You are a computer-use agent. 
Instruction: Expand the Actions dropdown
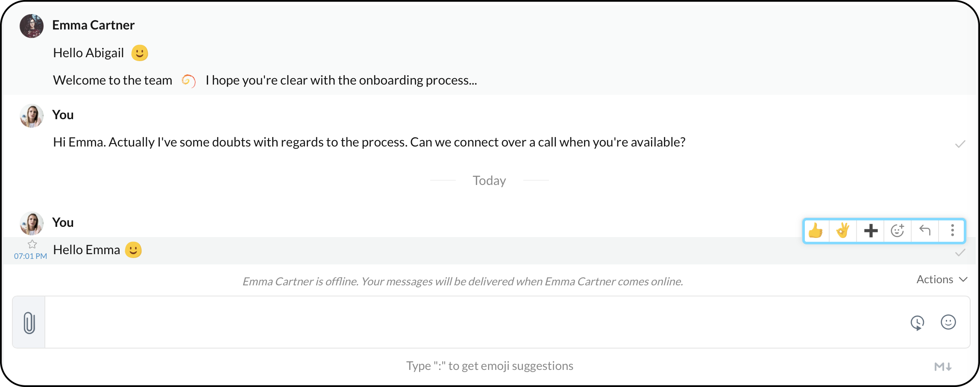pos(935,279)
